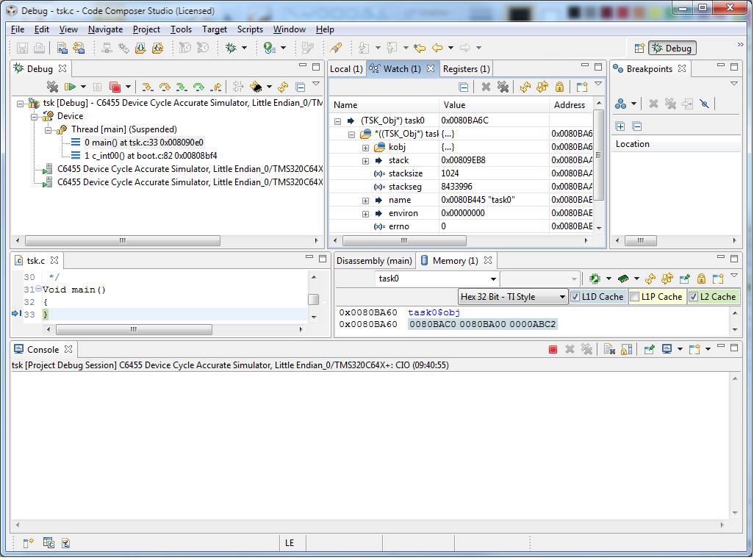Click the Value column header
The image size is (754, 560).
(494, 105)
